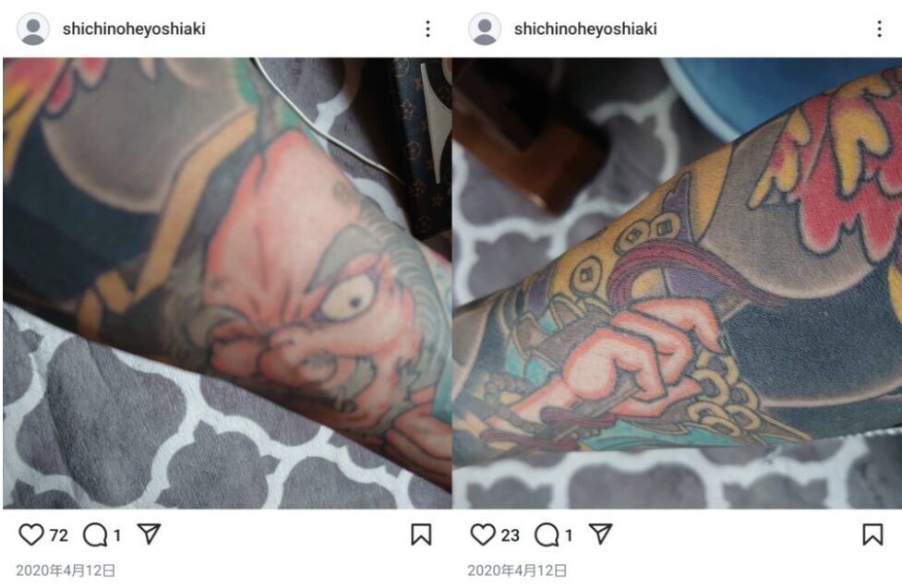This screenshot has height=588, width=902.
Task: Open right post's profile avatar
Action: (485, 29)
